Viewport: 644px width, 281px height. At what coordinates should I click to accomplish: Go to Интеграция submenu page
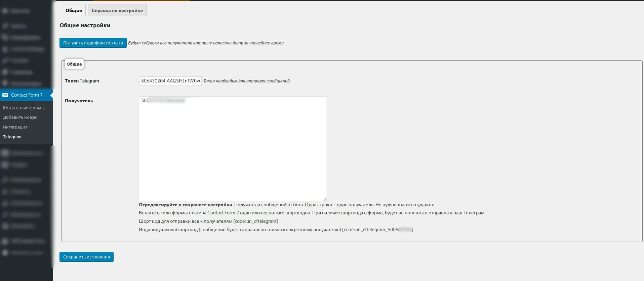tap(15, 127)
